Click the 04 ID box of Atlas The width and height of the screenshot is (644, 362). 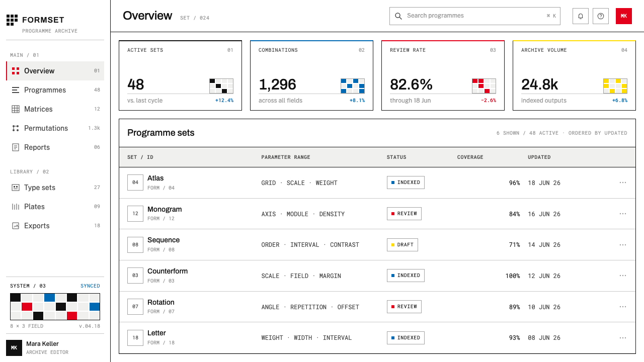[135, 183]
